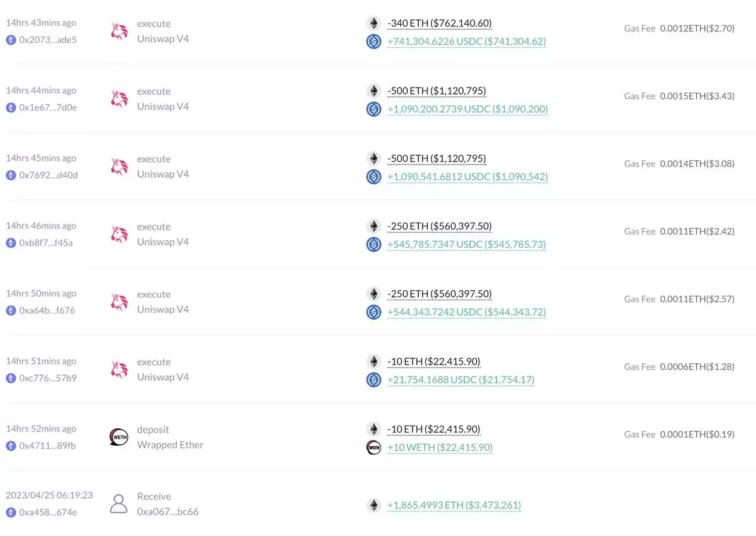Click the +1,090,200.2739 USDC amount
The width and height of the screenshot is (756, 536).
[x=467, y=109]
